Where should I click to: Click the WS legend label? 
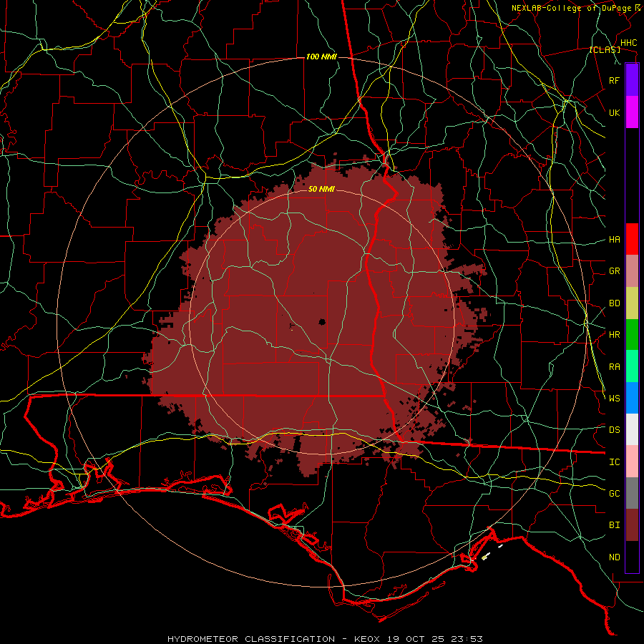pos(614,398)
